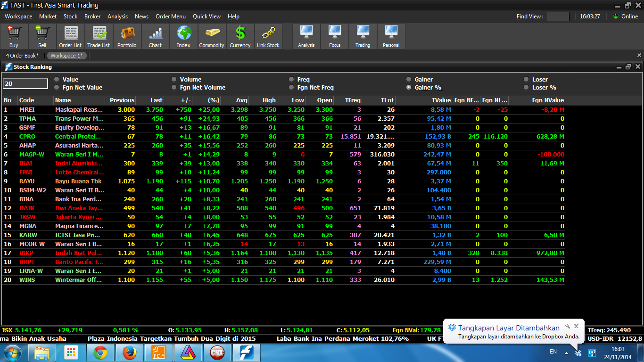
Task: Open Windows Start button
Action: (12, 352)
